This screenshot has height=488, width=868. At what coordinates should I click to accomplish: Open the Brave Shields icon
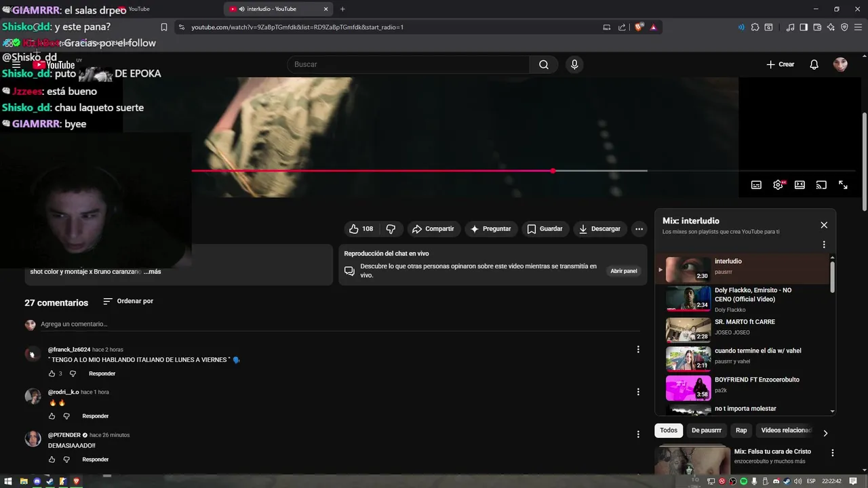pyautogui.click(x=639, y=27)
